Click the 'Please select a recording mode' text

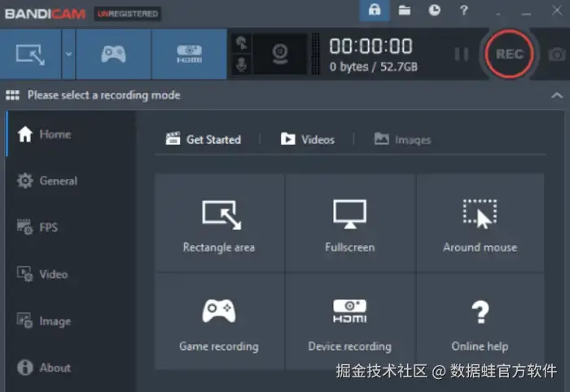[104, 95]
